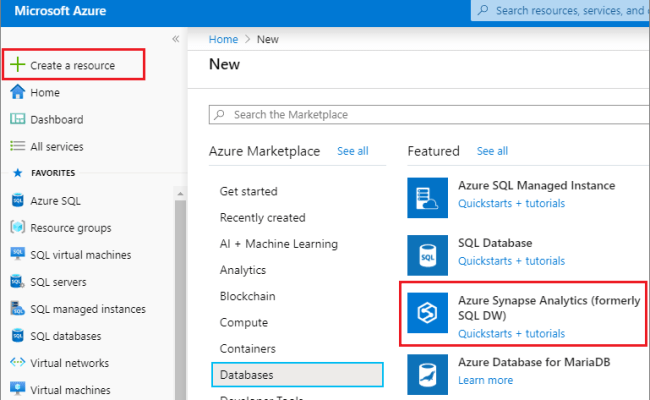The image size is (650, 400).
Task: Click the SQL managed instances icon
Action: point(17,308)
